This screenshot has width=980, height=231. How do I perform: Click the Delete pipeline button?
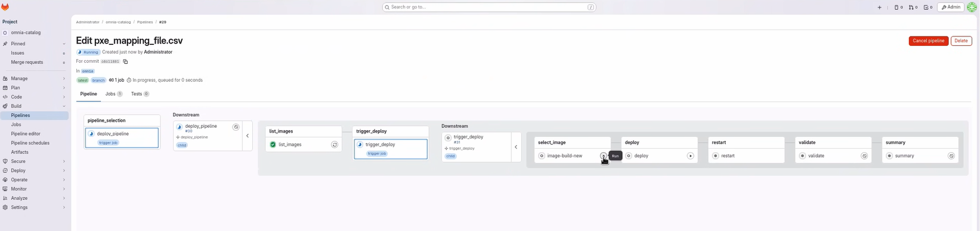961,41
